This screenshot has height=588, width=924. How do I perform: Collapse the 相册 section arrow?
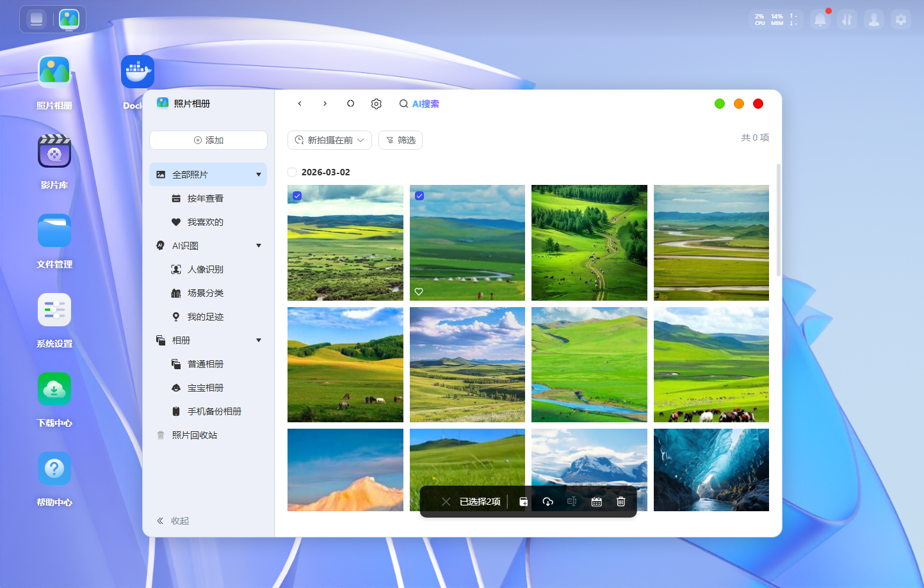click(x=259, y=340)
